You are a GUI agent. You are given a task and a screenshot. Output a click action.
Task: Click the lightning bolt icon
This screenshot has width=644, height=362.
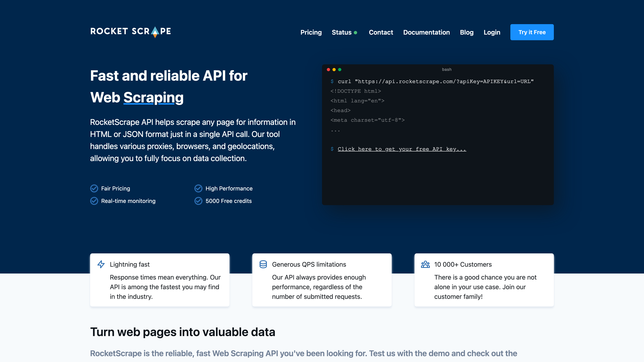[101, 264]
